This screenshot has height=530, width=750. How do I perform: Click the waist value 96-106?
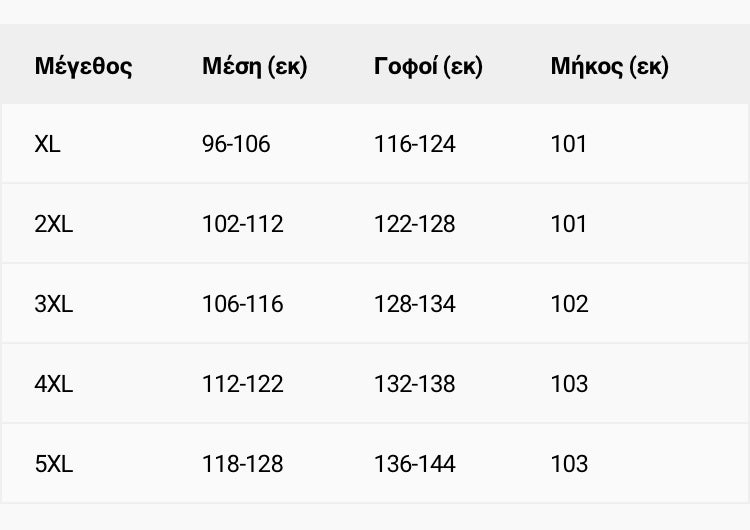tap(236, 144)
